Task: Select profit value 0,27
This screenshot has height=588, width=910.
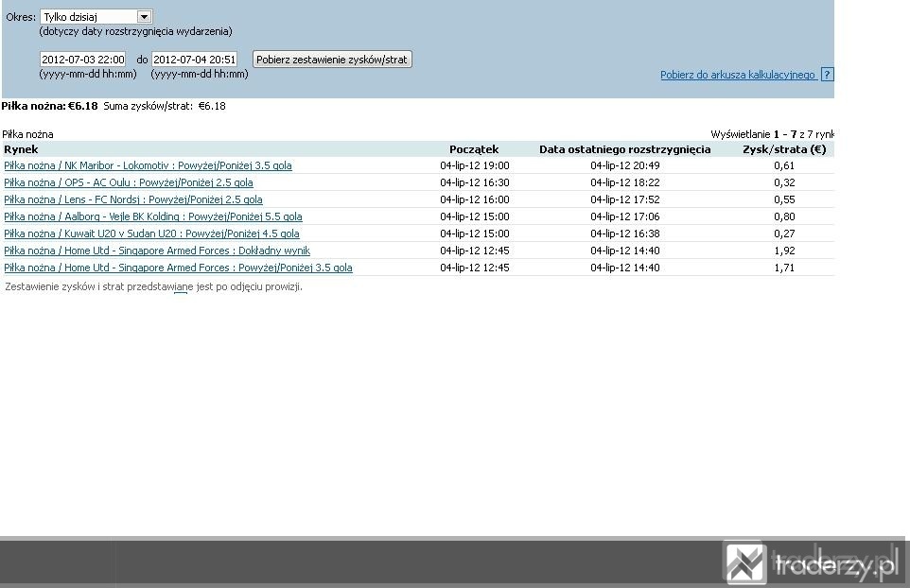Action: click(784, 233)
